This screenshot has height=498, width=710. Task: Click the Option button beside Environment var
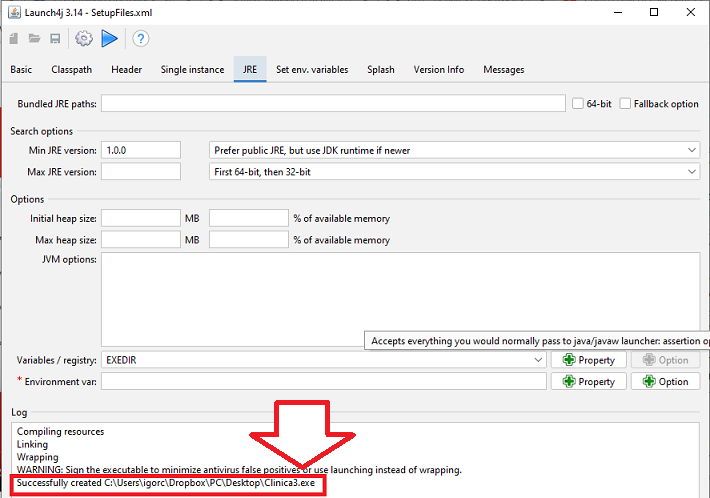point(665,382)
